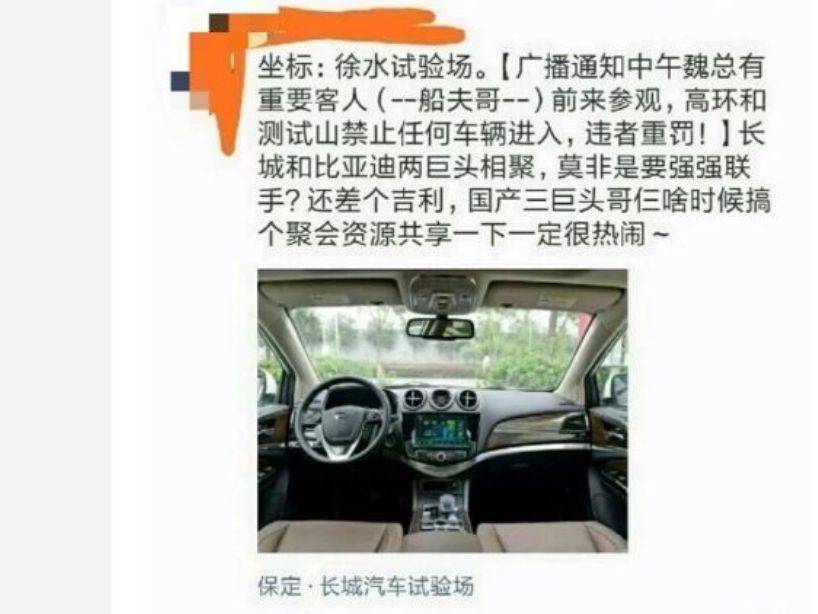This screenshot has height=614, width=818.
Task: Click the rearview mirror in the photo
Action: coord(441,328)
